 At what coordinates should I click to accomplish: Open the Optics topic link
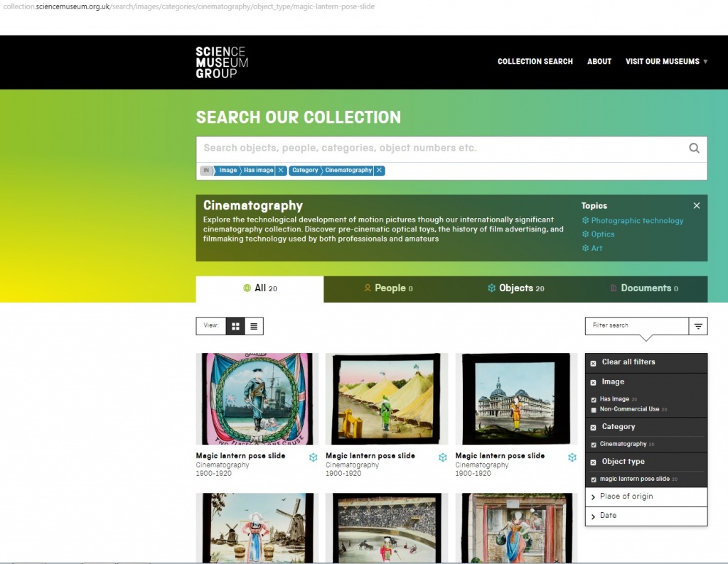coord(603,234)
